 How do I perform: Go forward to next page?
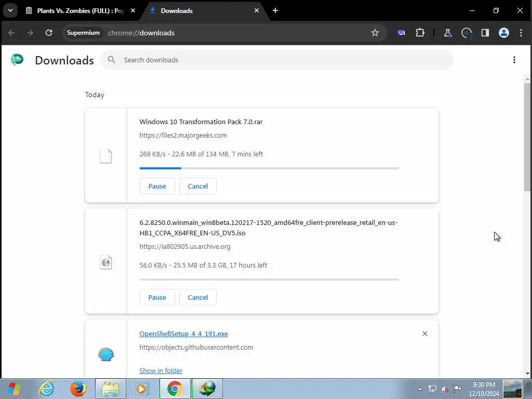tap(30, 33)
